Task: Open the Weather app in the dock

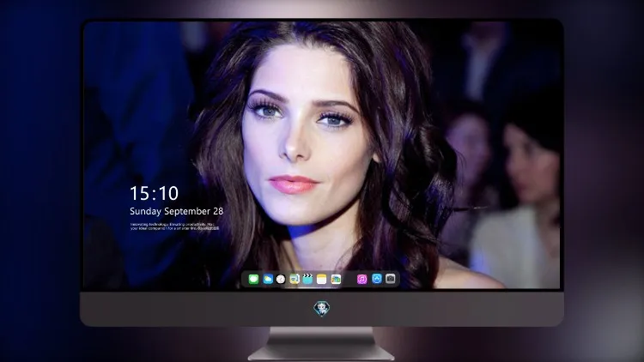Action: (x=268, y=279)
